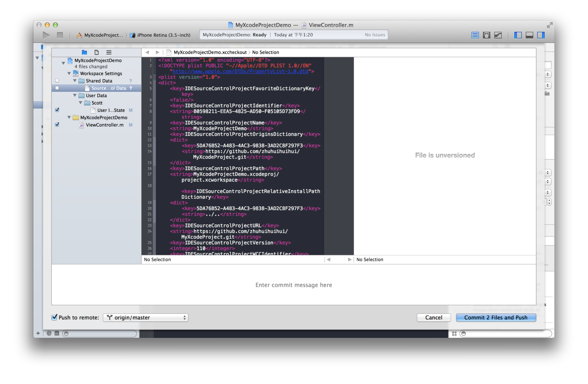This screenshot has width=588, height=384.
Task: Show the Assistant editor (tuxedo icon)
Action: tap(486, 35)
